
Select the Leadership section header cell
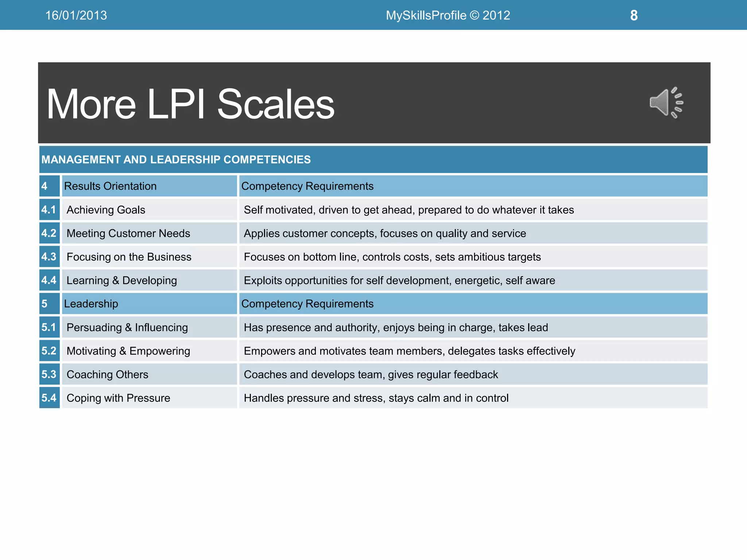point(91,304)
